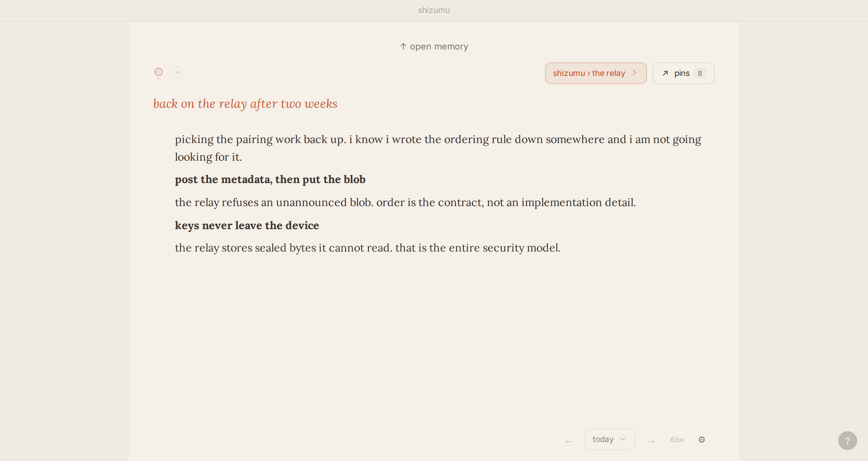
Task: Click heading keys never leave the device
Action: (247, 225)
